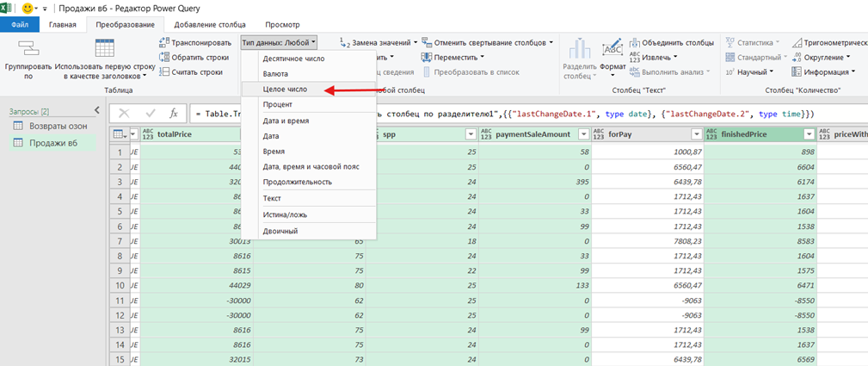Open the Формат text format icon
Image resolution: width=868 pixels, height=366 pixels.
tap(613, 49)
